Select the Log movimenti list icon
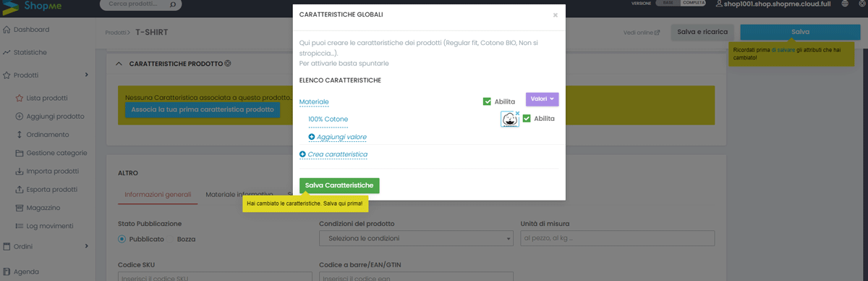Screen dimensions: 868x281 20,226
